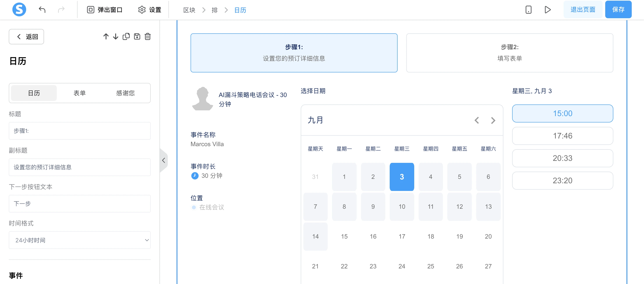The height and width of the screenshot is (284, 644).
Task: Move the calendar block up with arrow icon
Action: tap(106, 36)
